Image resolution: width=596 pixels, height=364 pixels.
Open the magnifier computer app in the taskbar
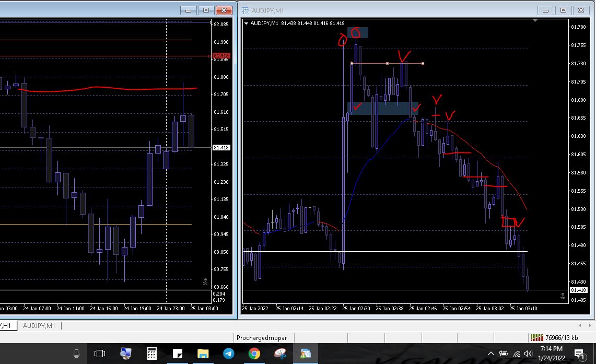point(126,354)
